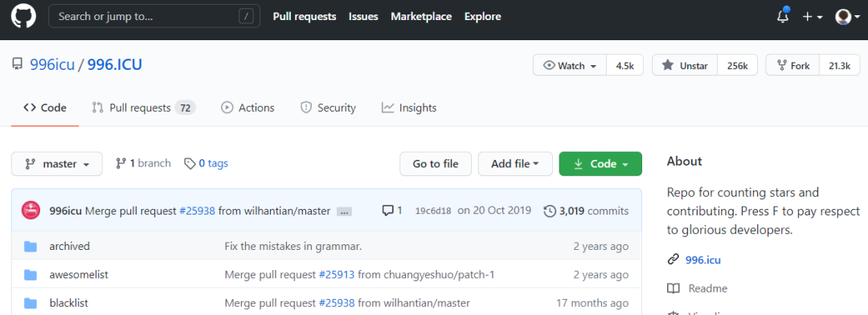The image size is (868, 315).
Task: Open the Watch notifications dropdown
Action: pyautogui.click(x=570, y=65)
